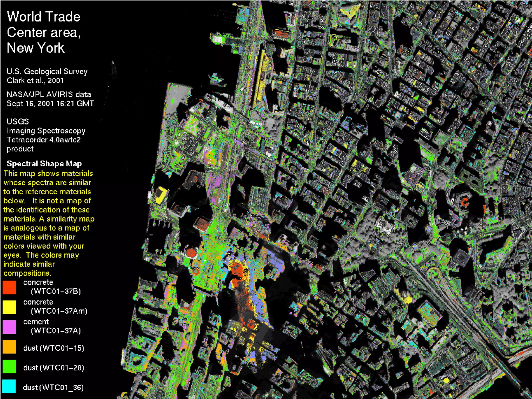The width and height of the screenshot is (532, 399).
Task: Click the 'Tetracorder 4.0awtc2' text
Action: click(x=44, y=140)
